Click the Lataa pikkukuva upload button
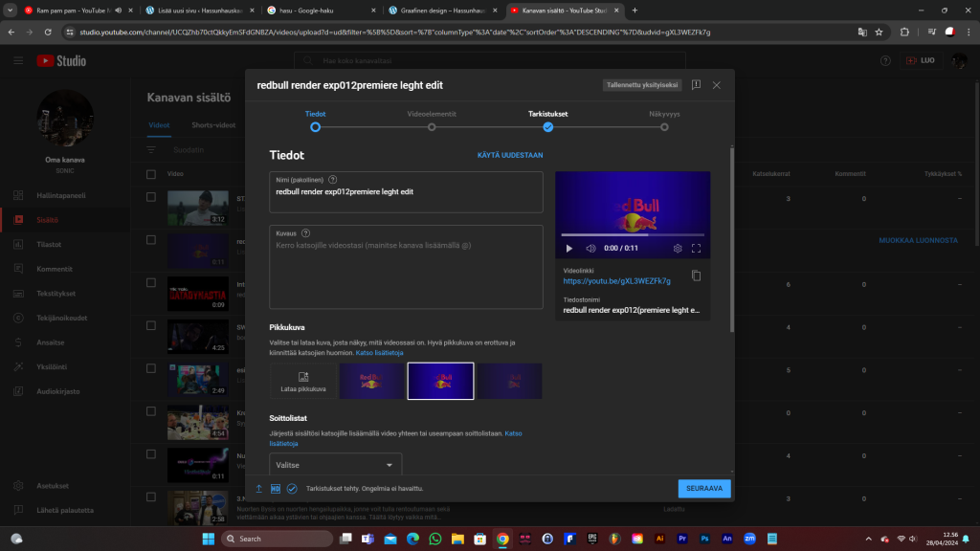 (303, 381)
